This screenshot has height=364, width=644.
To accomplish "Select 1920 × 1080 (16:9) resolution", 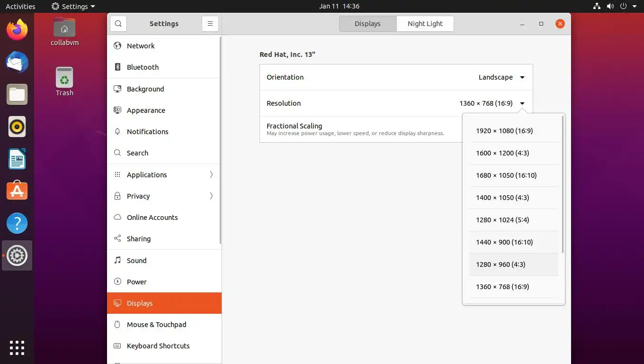I will pyautogui.click(x=514, y=131).
